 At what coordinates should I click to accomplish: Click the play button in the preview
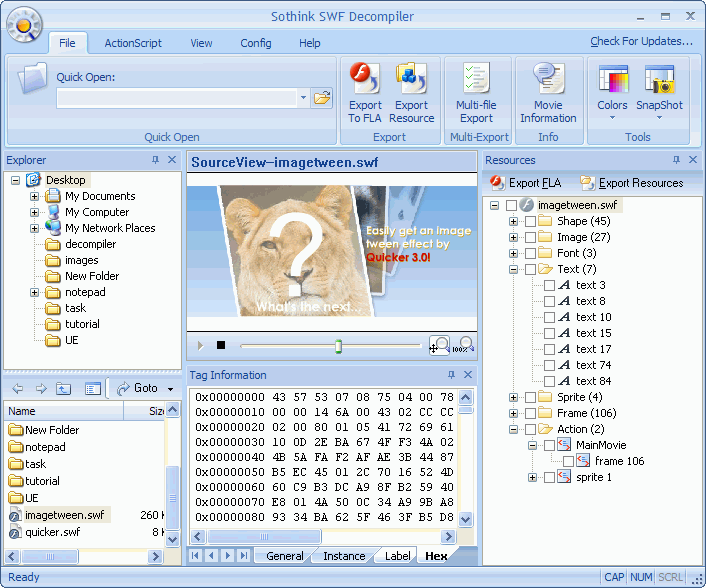coord(200,345)
